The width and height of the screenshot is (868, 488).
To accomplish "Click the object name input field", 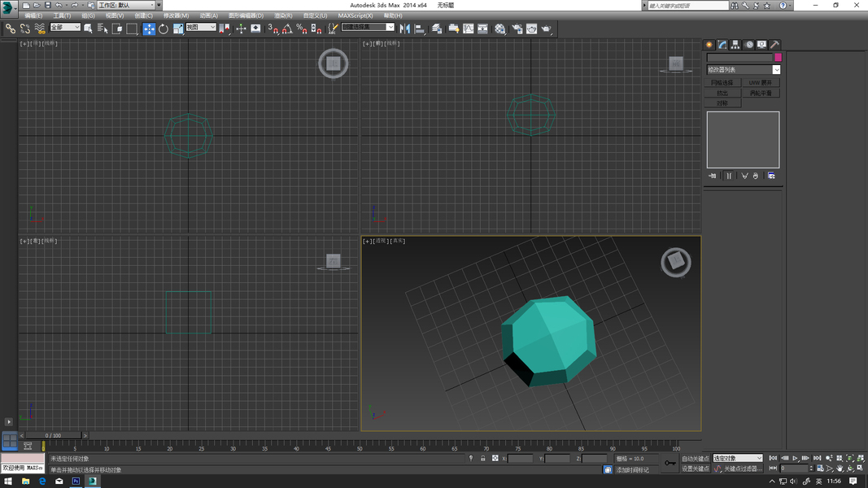I will [739, 57].
